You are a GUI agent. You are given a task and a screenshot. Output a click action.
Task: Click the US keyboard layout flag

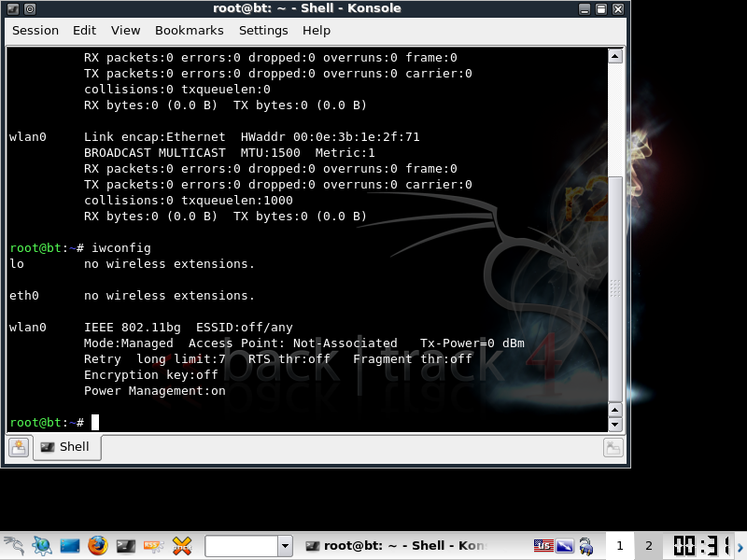pyautogui.click(x=543, y=545)
